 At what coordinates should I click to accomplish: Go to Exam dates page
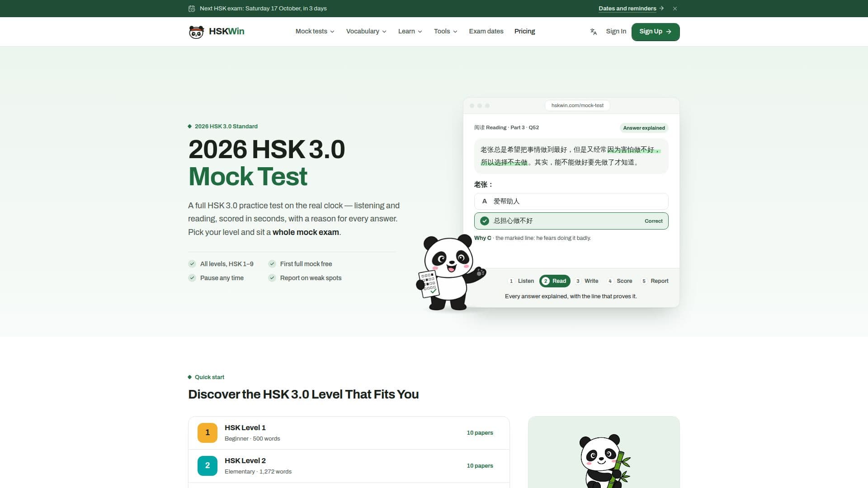click(x=486, y=31)
